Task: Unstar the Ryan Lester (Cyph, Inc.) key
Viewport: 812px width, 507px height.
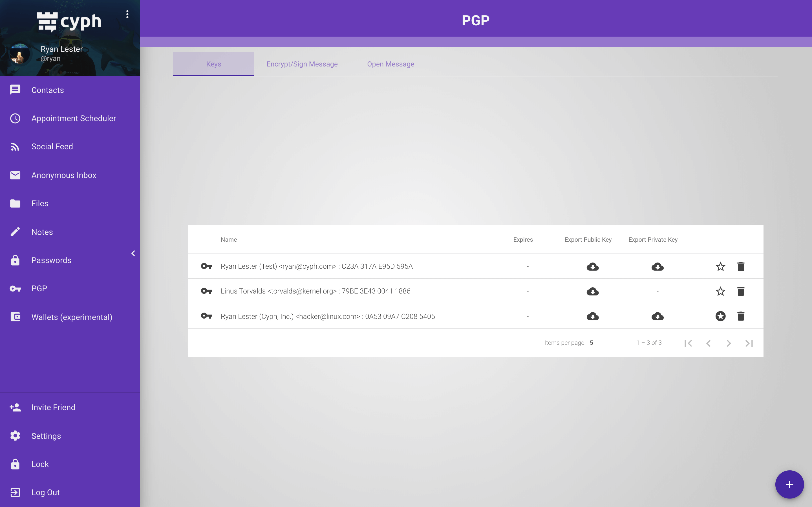Action: (720, 316)
